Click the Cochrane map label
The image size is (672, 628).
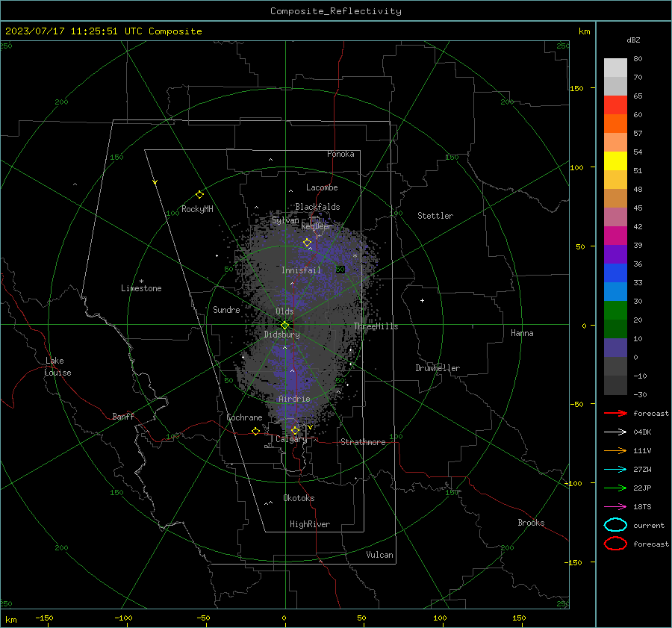pos(244,417)
